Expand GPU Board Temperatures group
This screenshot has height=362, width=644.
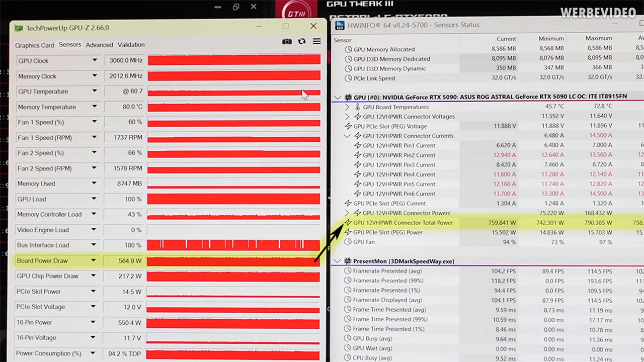(347, 107)
